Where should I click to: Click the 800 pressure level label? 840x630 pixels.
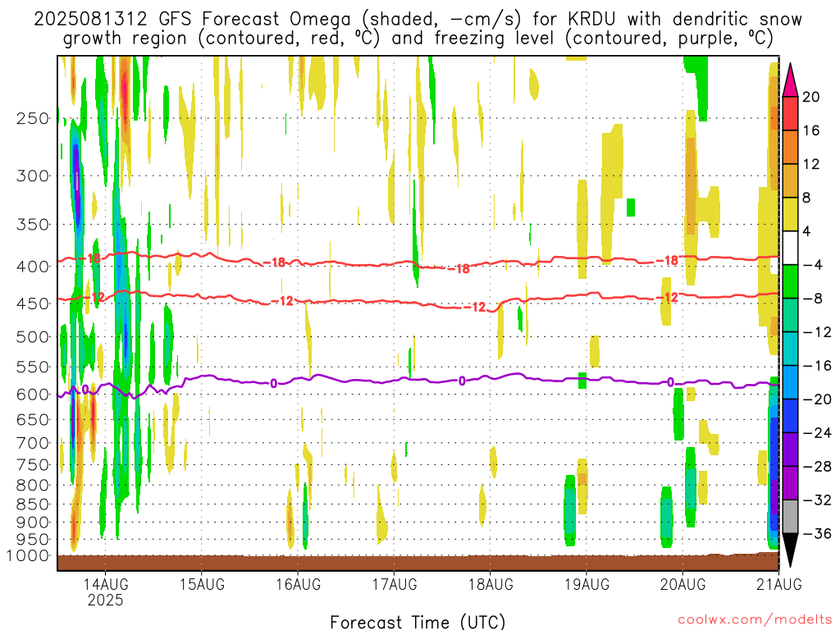[x=33, y=486]
